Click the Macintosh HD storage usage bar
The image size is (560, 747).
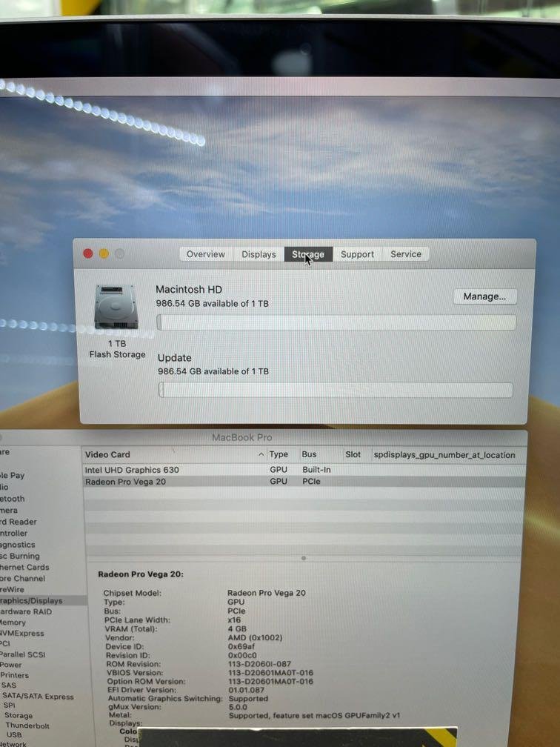coord(336,322)
